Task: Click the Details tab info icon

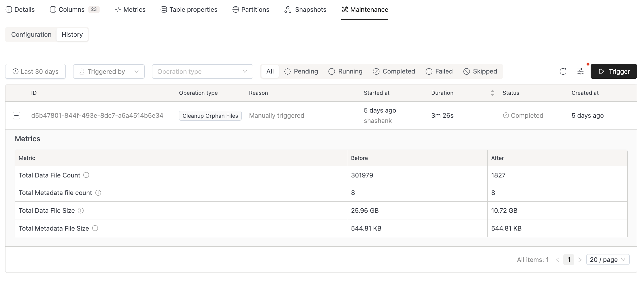Action: click(x=9, y=9)
